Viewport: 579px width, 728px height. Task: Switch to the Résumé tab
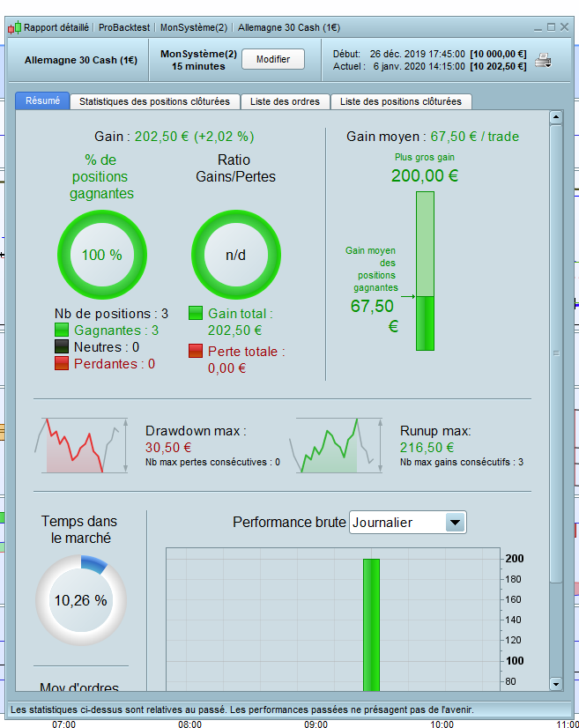(42, 100)
